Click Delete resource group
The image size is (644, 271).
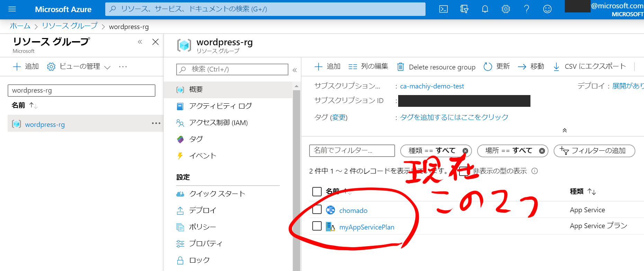coord(436,67)
